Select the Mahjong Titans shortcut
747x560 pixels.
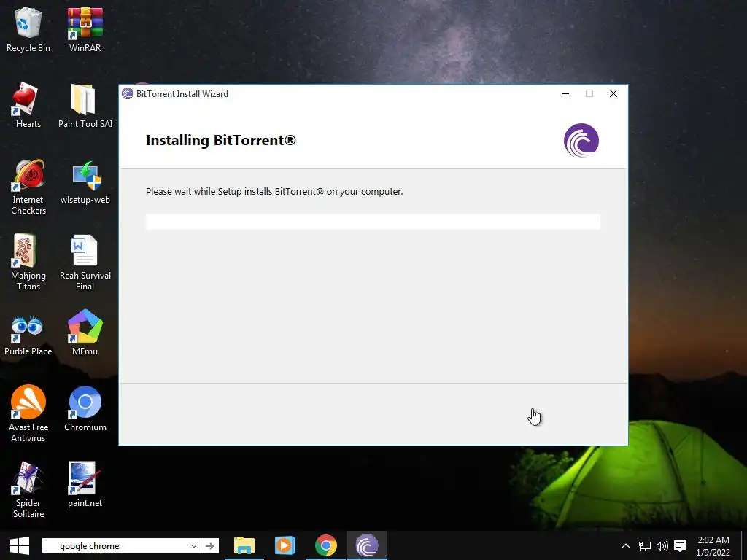pos(28,262)
